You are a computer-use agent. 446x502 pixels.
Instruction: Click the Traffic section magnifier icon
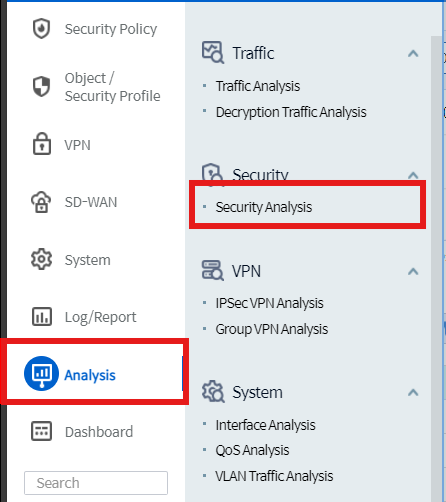coord(213,52)
